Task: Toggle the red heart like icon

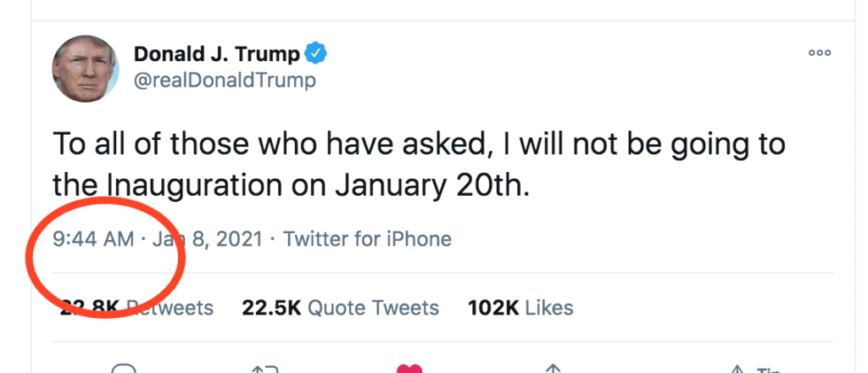Action: pyautogui.click(x=409, y=368)
